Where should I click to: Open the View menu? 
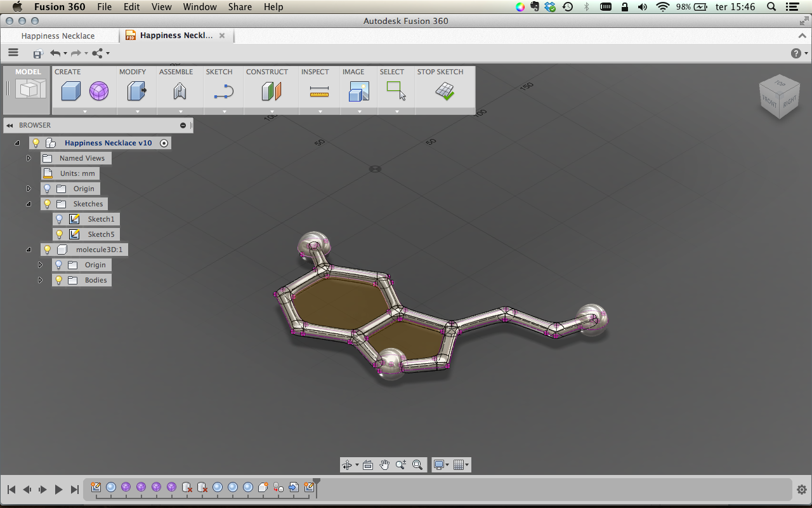pyautogui.click(x=161, y=7)
